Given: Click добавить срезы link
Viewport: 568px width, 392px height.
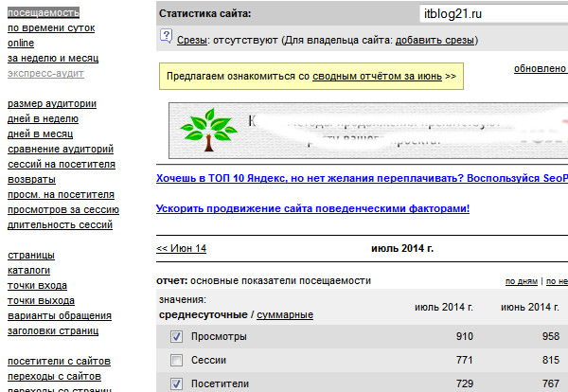Looking at the screenshot, I should coord(435,40).
